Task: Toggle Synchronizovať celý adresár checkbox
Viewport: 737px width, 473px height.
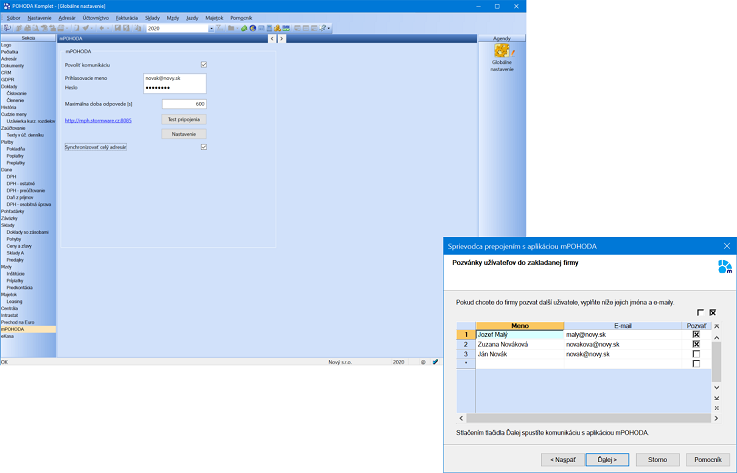Action: pyautogui.click(x=204, y=147)
